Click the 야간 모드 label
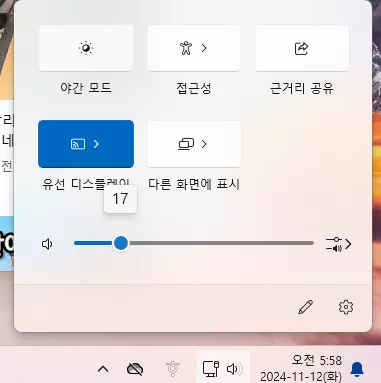This screenshot has width=381, height=383. pos(86,88)
